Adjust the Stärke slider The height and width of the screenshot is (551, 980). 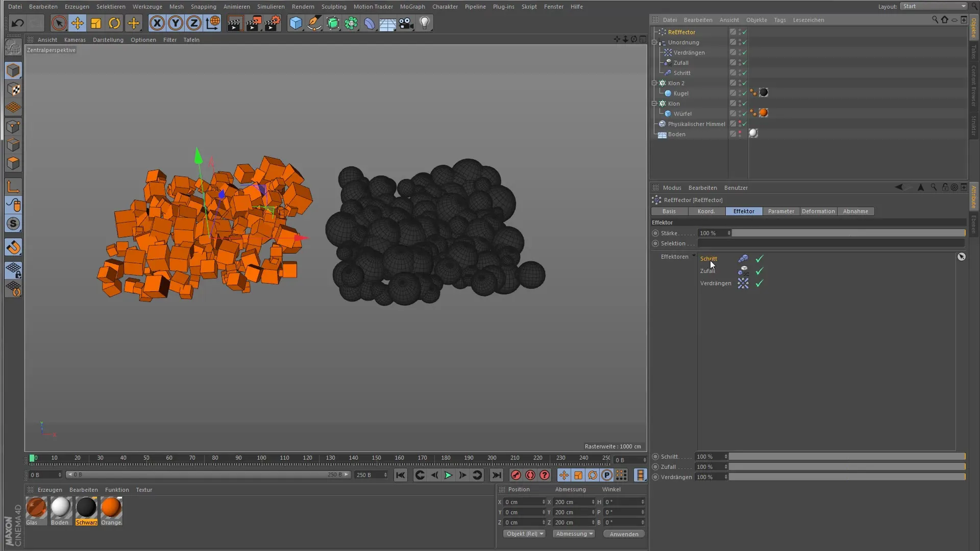point(848,233)
